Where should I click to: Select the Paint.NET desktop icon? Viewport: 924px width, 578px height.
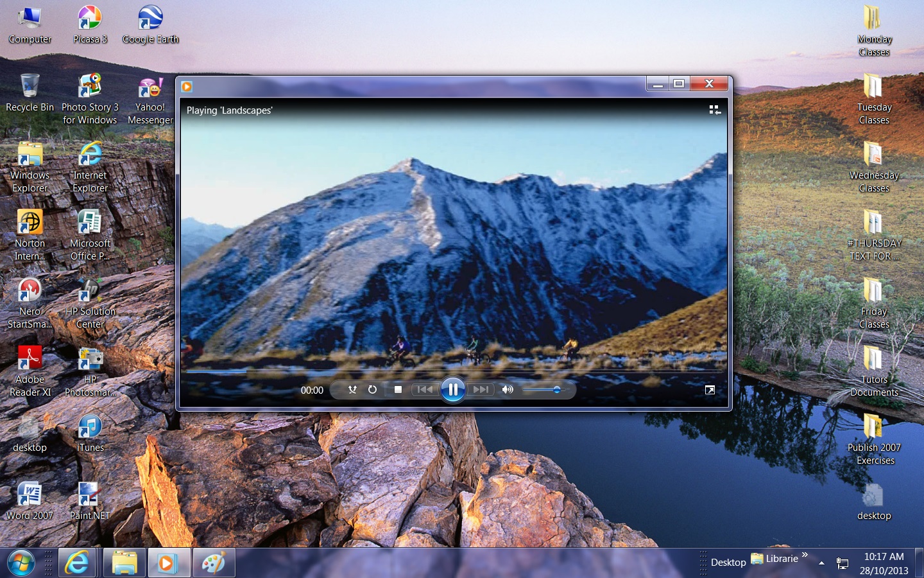click(90, 501)
